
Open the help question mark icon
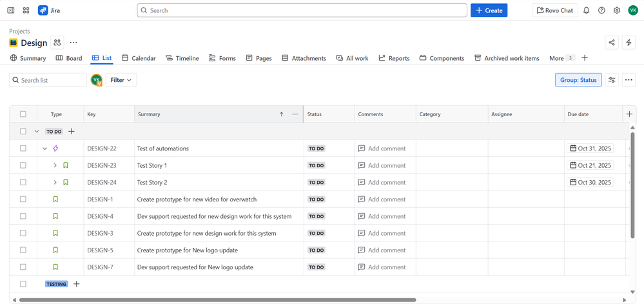tap(601, 10)
